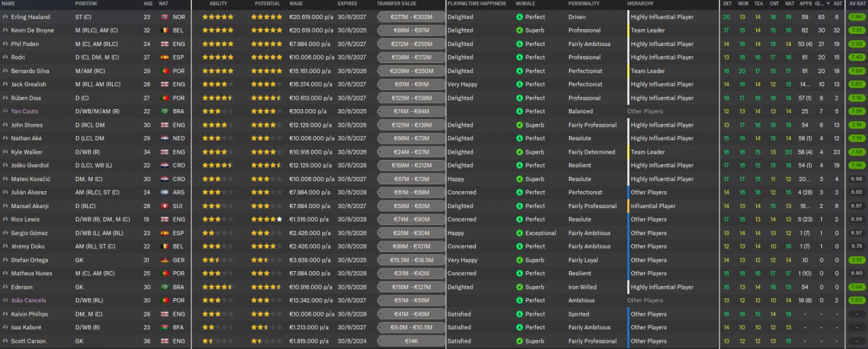The height and width of the screenshot is (349, 868).
Task: Sort by the APPS column header
Action: (805, 4)
